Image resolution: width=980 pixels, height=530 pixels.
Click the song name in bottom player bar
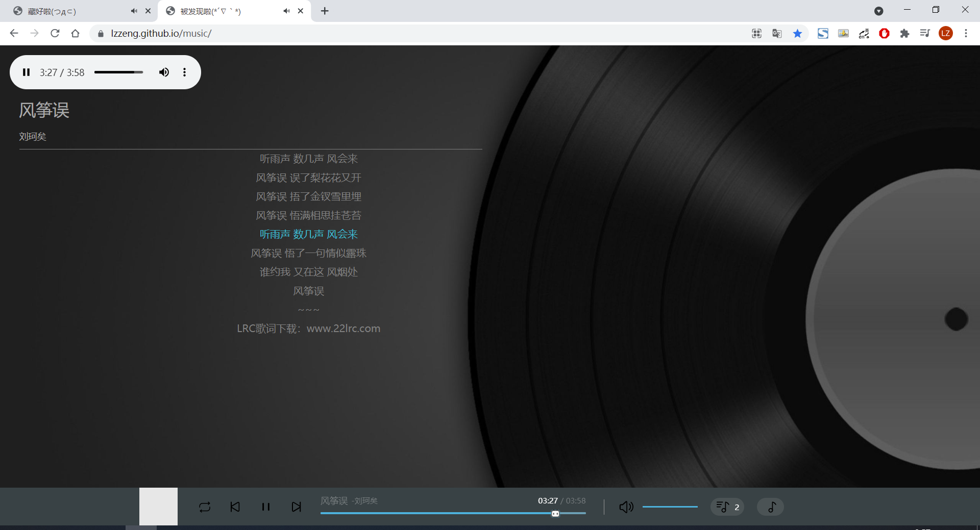click(x=334, y=501)
